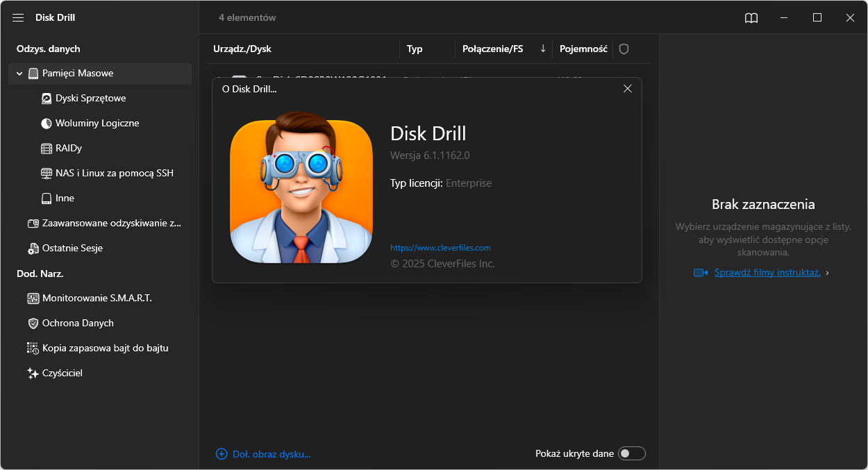Close the Disk Drill window

point(850,18)
